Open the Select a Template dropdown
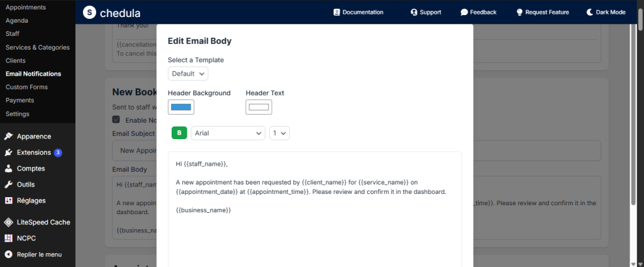The width and height of the screenshot is (644, 267). pos(188,74)
